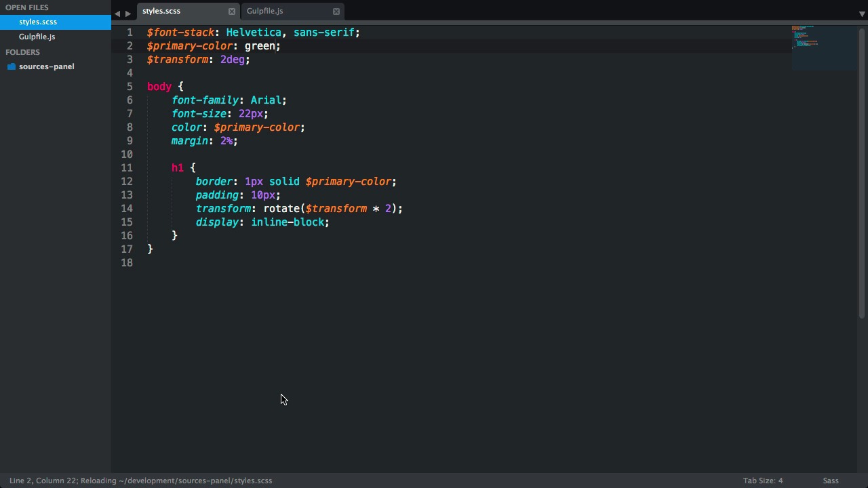Click line number 11 in gutter
This screenshot has height=488, width=868.
click(x=127, y=168)
